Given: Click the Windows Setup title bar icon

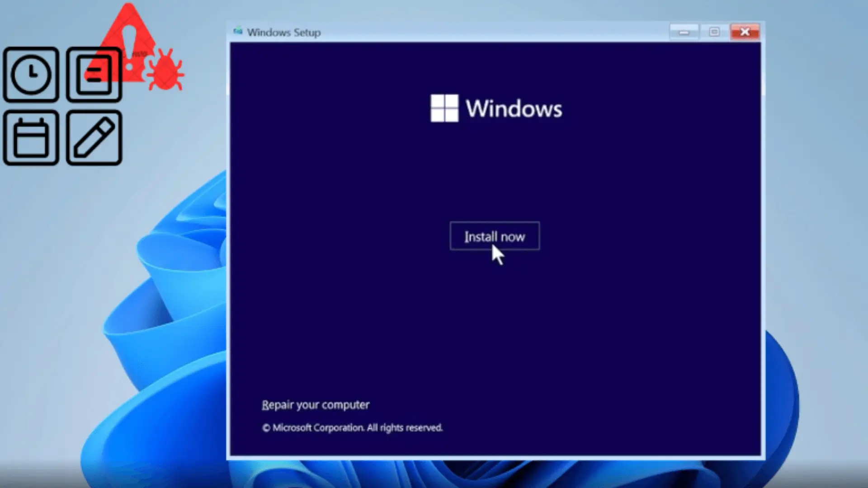Looking at the screenshot, I should (238, 32).
